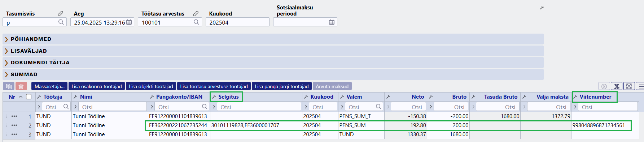Expand the SUMMAD section
Screen dimensions: 644x142
273,74
